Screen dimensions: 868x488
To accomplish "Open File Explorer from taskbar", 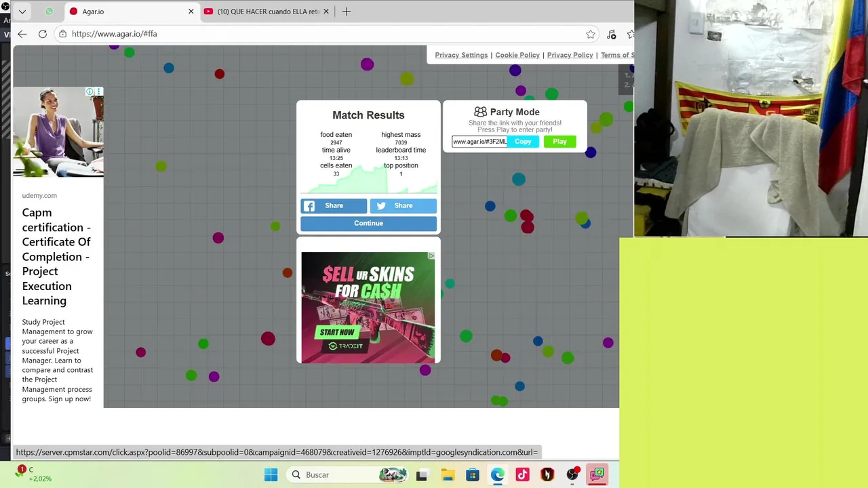I will click(448, 475).
